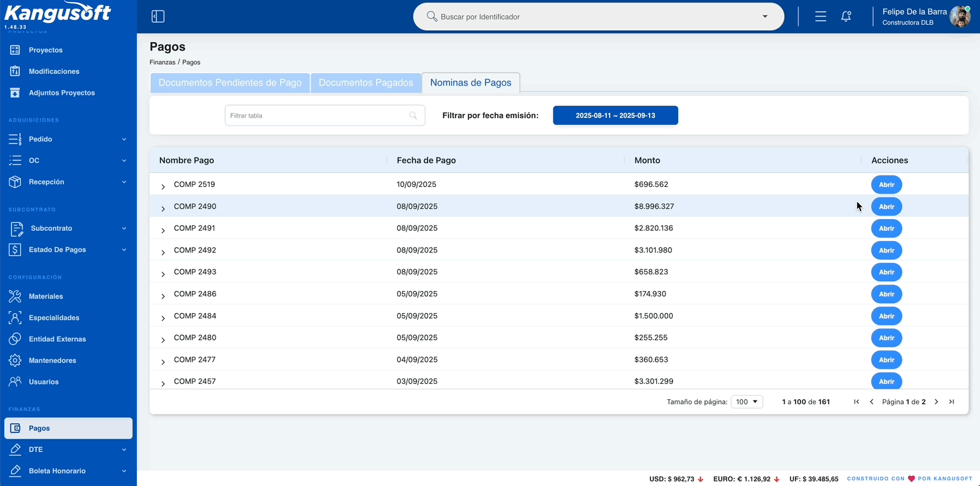Click the Especialidades person icon
980x486 pixels.
point(15,318)
